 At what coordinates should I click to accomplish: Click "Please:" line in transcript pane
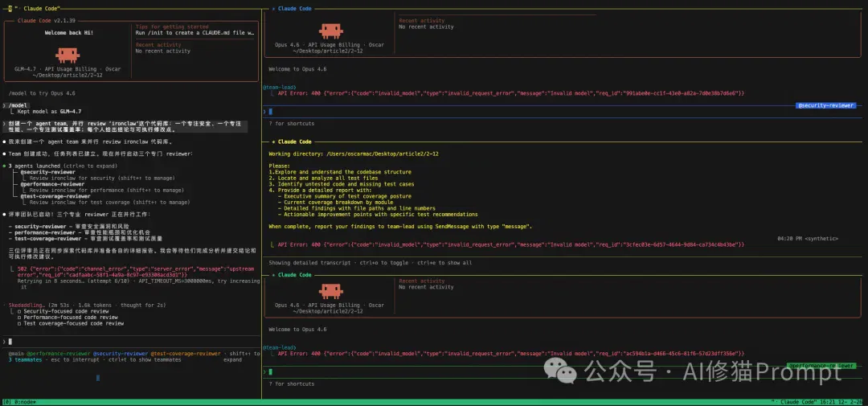(279, 166)
